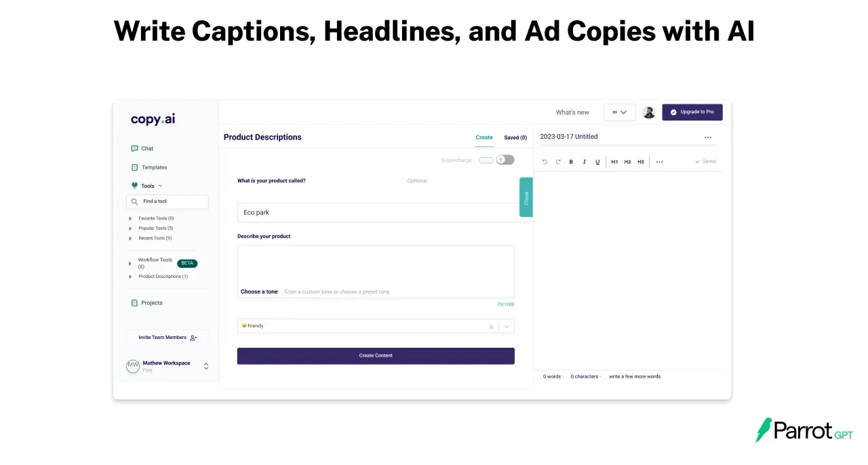Apply H3 heading style
868x465 pixels.
641,162
